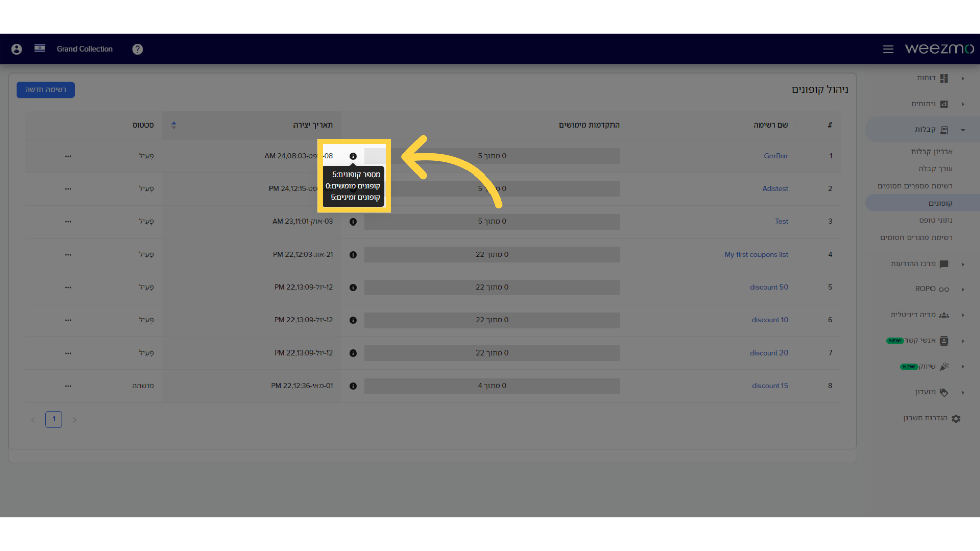This screenshot has width=980, height=551.
Task: Open the help question mark icon
Action: pos(137,49)
